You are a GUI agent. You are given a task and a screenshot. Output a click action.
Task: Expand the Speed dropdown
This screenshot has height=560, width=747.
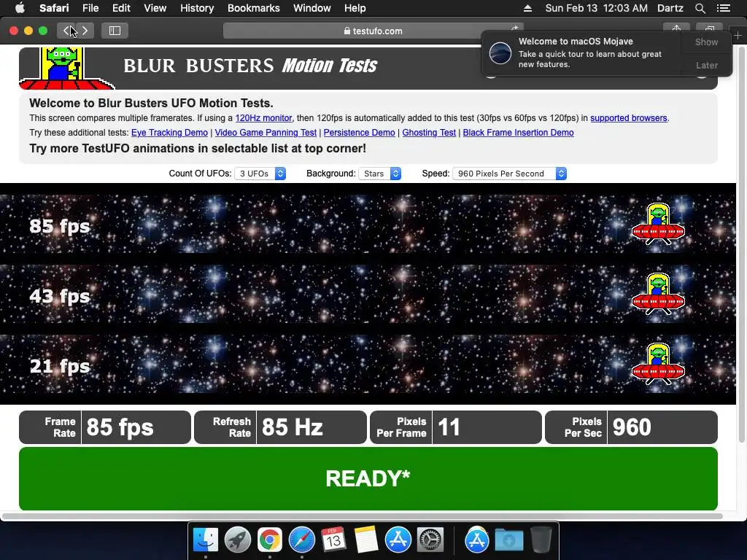[509, 174]
